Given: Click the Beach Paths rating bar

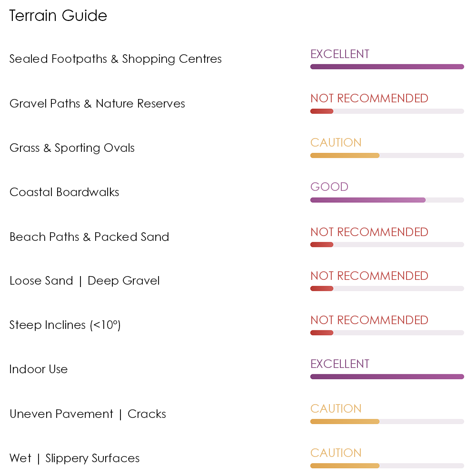Looking at the screenshot, I should [x=387, y=245].
